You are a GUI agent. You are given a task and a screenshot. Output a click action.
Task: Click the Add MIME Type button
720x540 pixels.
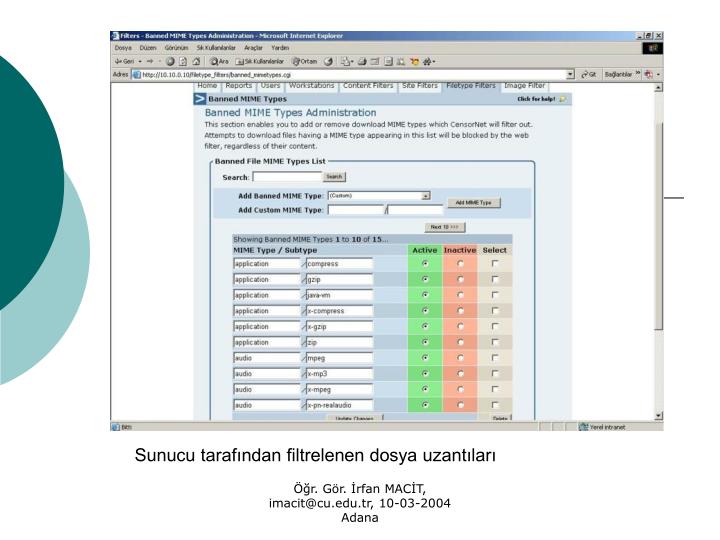473,202
